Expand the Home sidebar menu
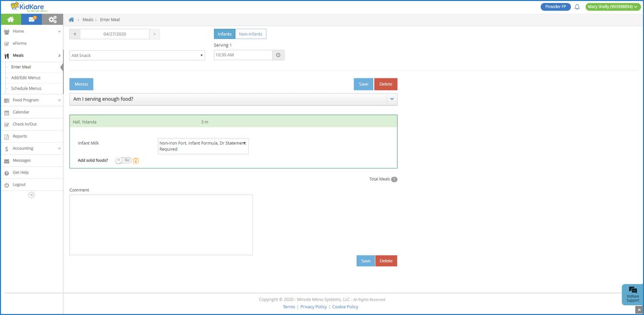This screenshot has width=644, height=315. pyautogui.click(x=32, y=31)
